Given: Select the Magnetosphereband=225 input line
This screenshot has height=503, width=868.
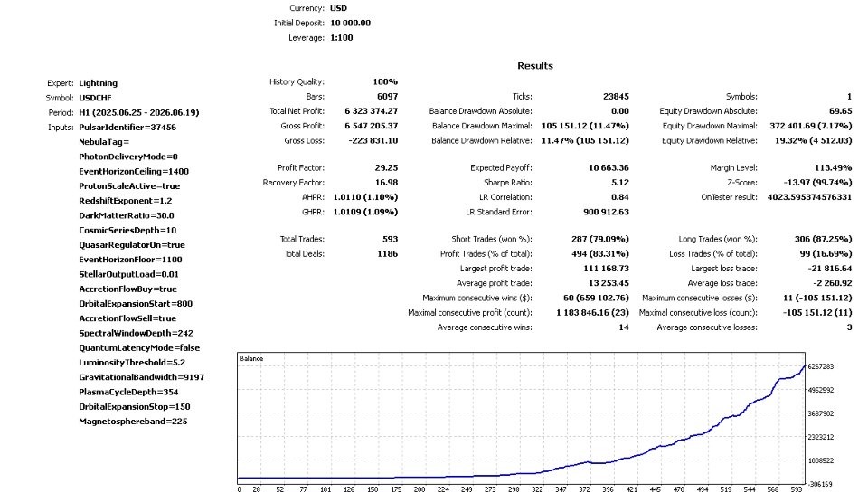Looking at the screenshot, I should click(x=133, y=422).
